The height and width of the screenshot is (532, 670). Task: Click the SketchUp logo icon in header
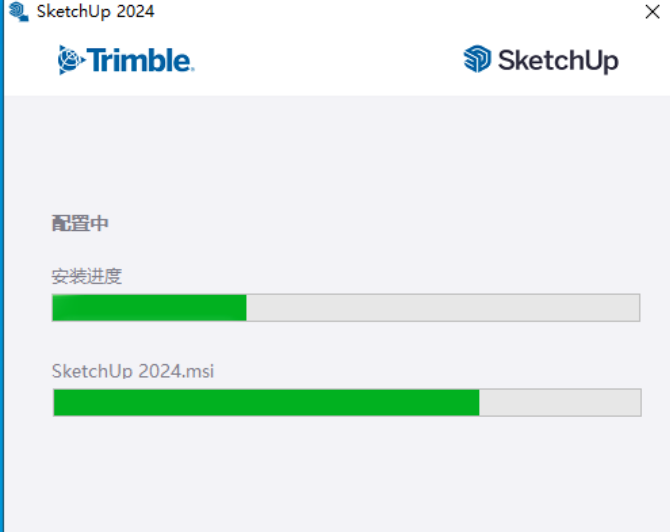coord(477,59)
